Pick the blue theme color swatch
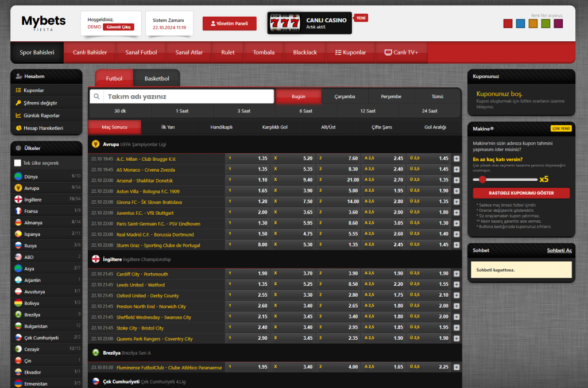Viewport: 588px width, 388px height. [x=520, y=24]
